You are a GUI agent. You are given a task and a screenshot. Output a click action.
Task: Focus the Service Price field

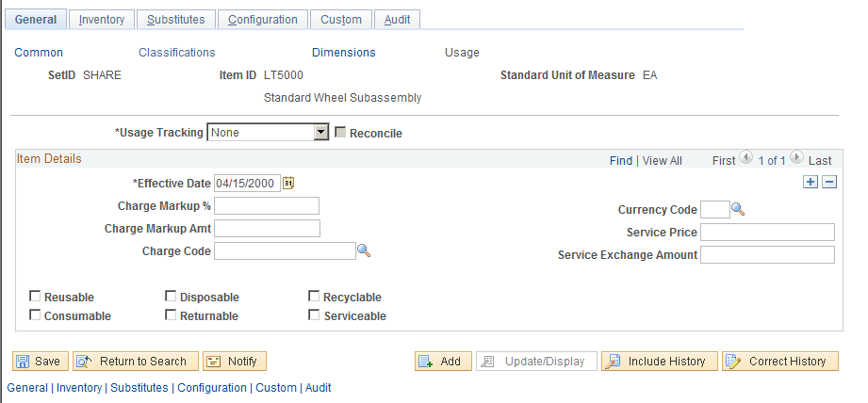[x=767, y=233]
